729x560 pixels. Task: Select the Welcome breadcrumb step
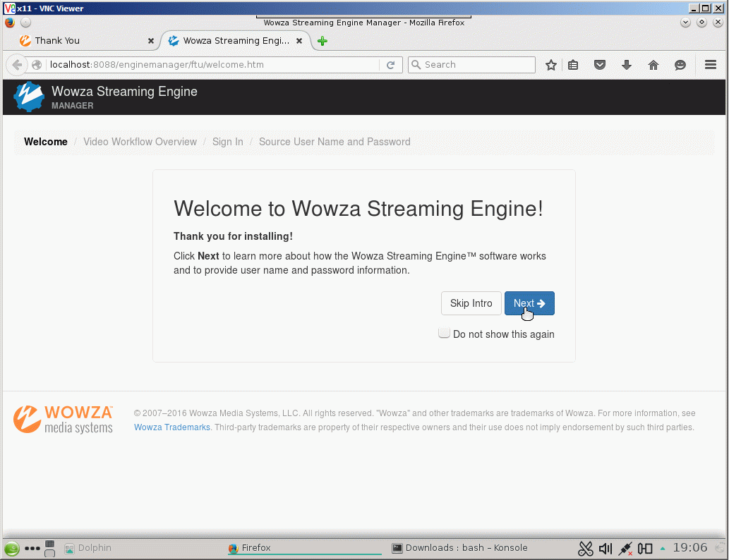tap(46, 142)
